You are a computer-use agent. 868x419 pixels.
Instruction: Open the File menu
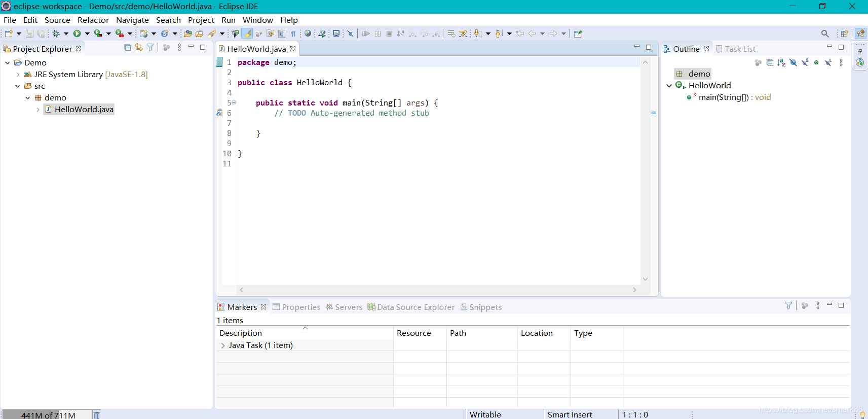[x=10, y=20]
